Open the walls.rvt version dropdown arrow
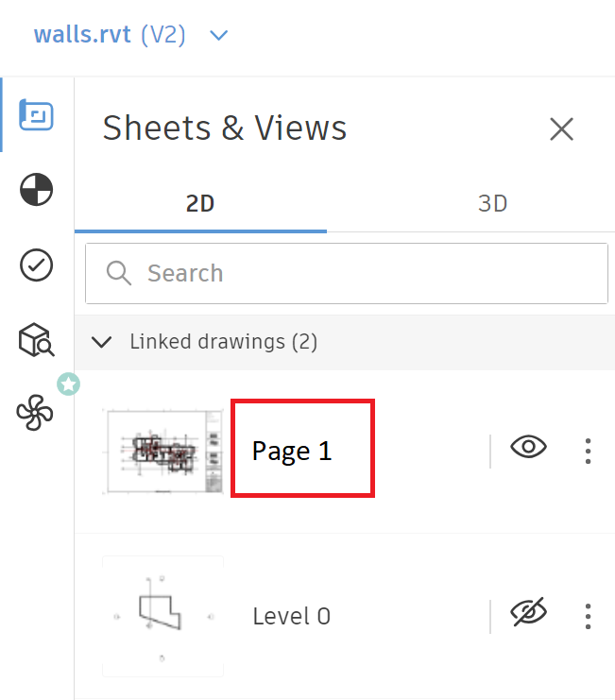Image resolution: width=615 pixels, height=700 pixels. pyautogui.click(x=219, y=36)
